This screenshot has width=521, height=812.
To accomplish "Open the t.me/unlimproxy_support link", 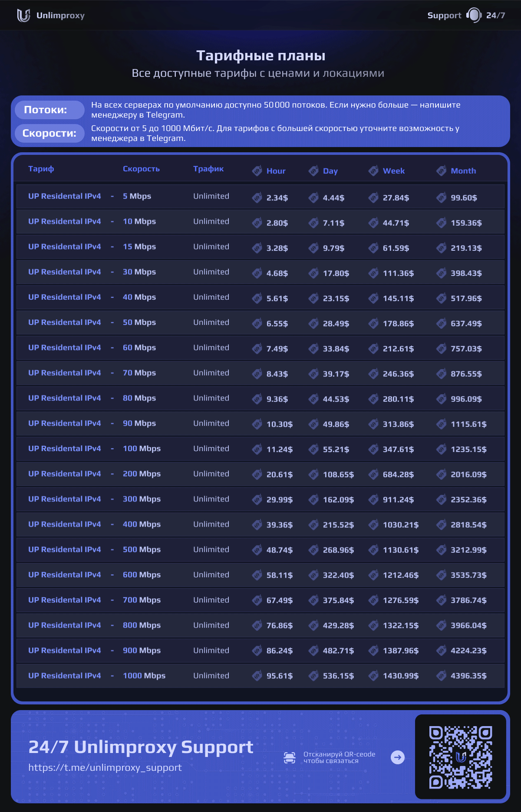I will pos(105,768).
